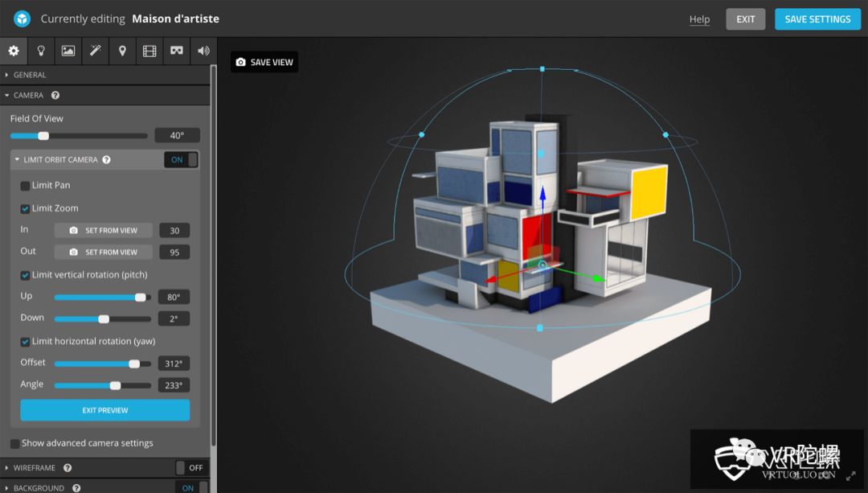Click the zoom Out value field 95
Image resolution: width=868 pixels, height=493 pixels.
[x=174, y=252]
